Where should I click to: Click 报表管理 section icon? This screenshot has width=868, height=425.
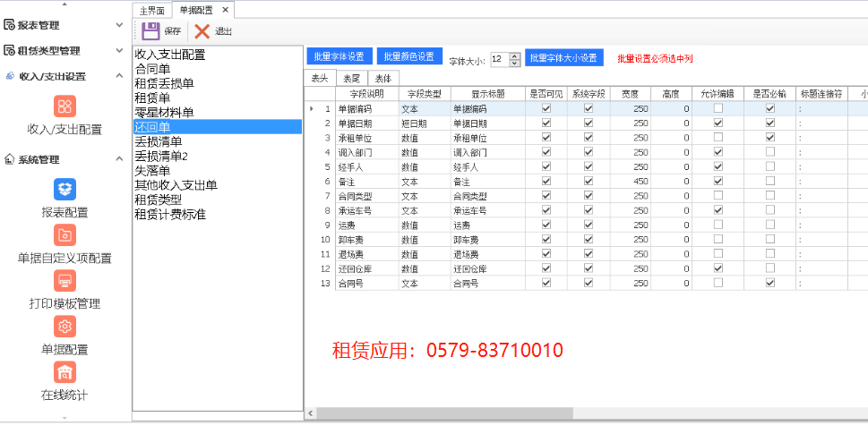click(9, 25)
